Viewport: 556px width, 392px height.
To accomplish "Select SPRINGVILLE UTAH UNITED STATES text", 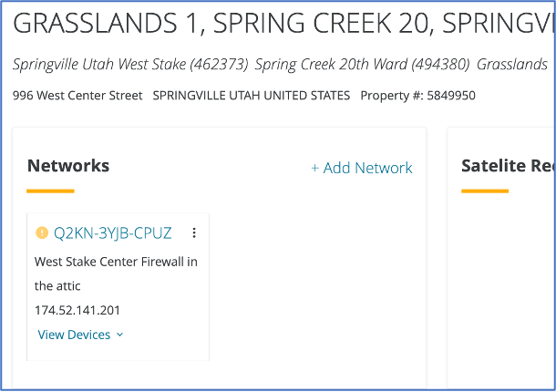I will point(251,95).
